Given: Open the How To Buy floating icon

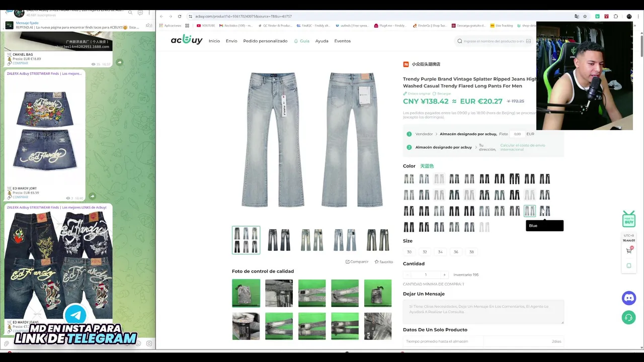Looking at the screenshot, I should (629, 219).
